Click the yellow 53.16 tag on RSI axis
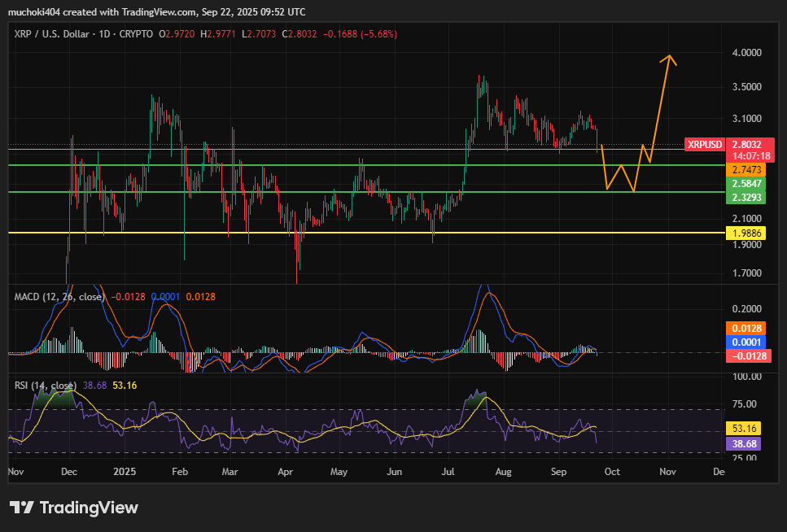 tap(744, 428)
